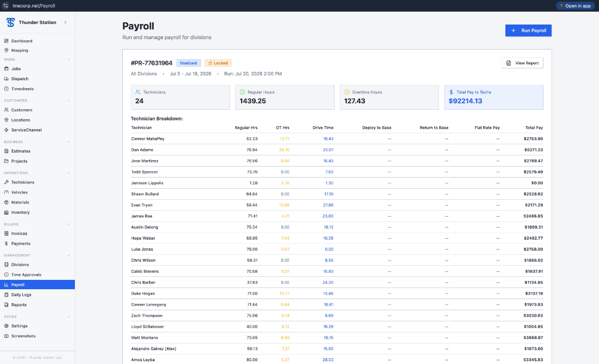Image resolution: width=599 pixels, height=364 pixels.
Task: Click the Projects folder icon
Action: click(x=6, y=161)
